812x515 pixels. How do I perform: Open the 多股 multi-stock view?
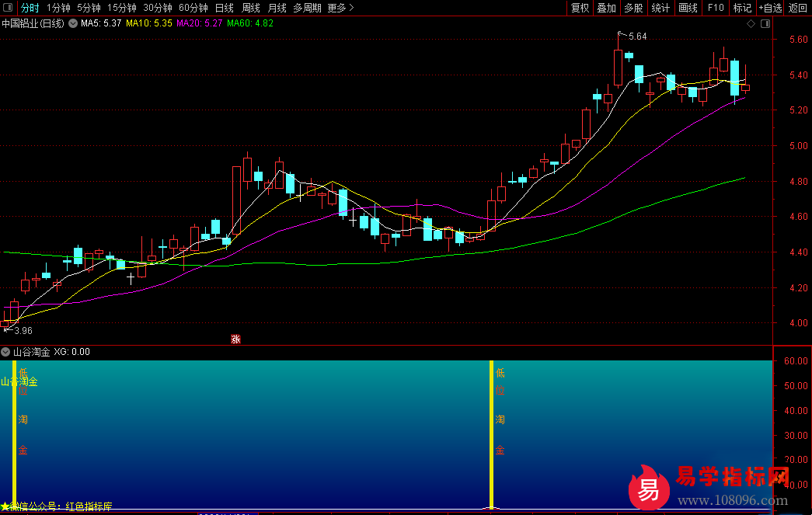pyautogui.click(x=633, y=8)
